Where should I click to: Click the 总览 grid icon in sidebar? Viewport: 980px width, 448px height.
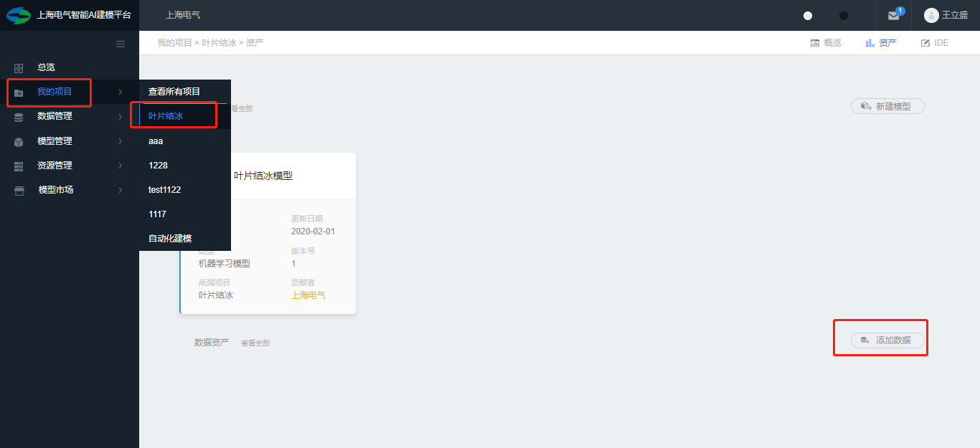pos(19,68)
